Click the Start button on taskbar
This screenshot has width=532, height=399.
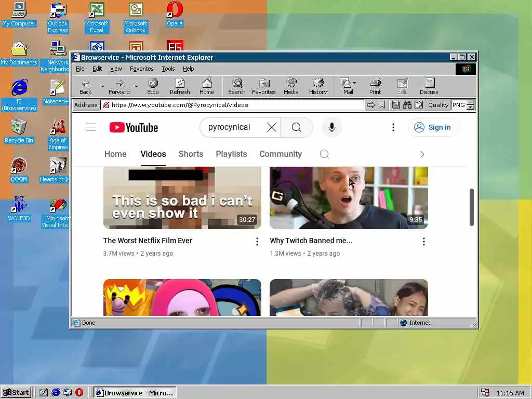pos(16,393)
